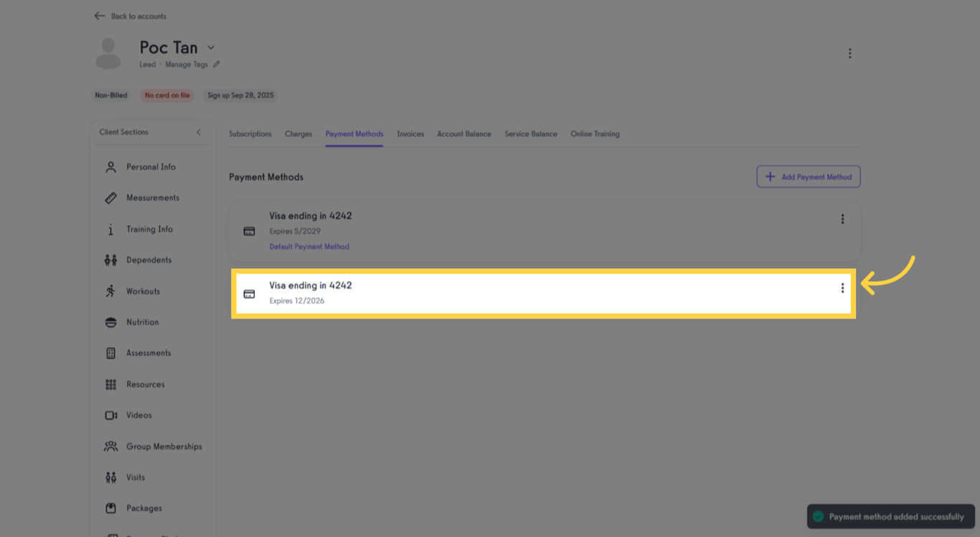The image size is (980, 537).
Task: Open Personal Info section
Action: click(151, 167)
